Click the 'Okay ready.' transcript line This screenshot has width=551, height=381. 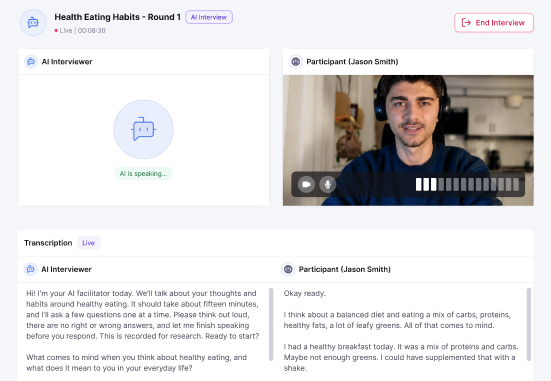coord(305,293)
